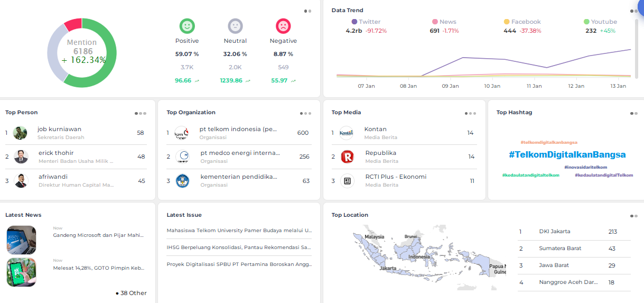Viewport: 644px width, 303px height.
Task: Open the Top Hashtag options menu
Action: [633, 113]
